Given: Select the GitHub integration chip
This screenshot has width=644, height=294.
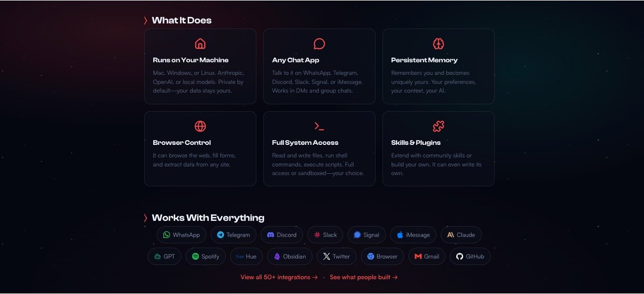Looking at the screenshot, I should tap(470, 257).
